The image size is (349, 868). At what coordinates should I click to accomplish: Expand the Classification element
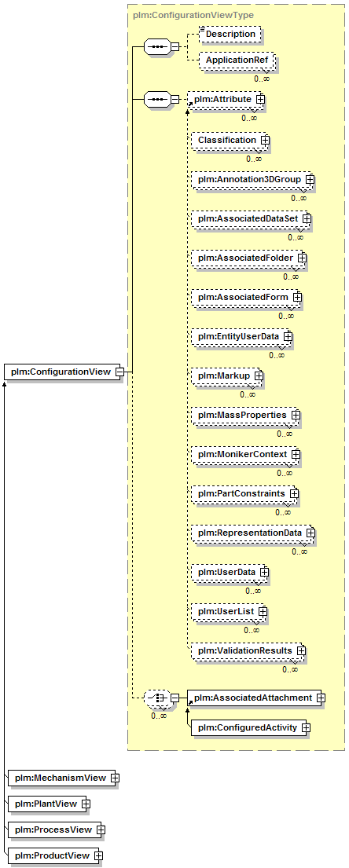tap(266, 140)
